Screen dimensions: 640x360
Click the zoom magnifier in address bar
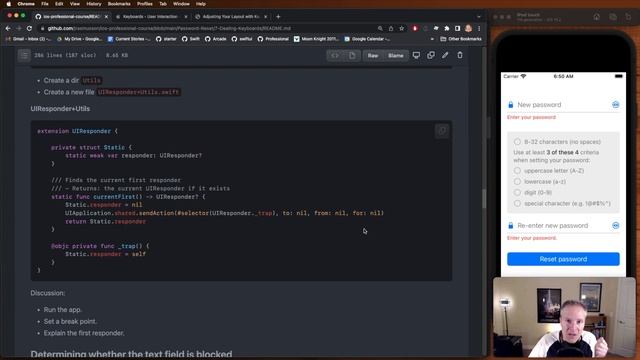coord(380,28)
